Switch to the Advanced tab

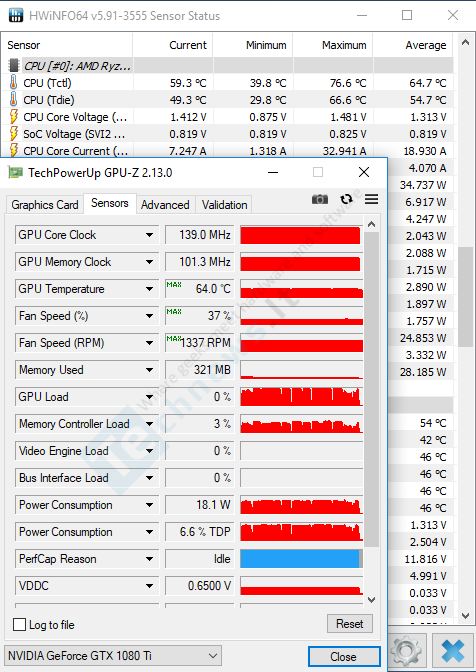point(165,204)
